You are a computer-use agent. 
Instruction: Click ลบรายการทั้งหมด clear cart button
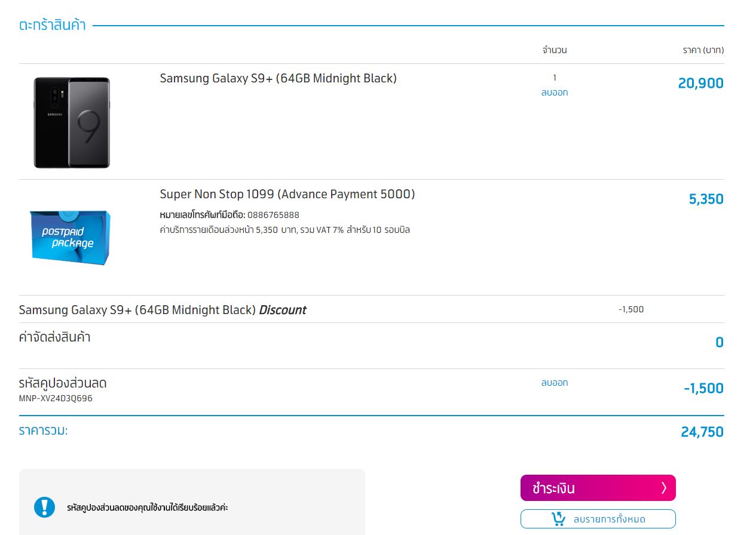click(x=598, y=519)
